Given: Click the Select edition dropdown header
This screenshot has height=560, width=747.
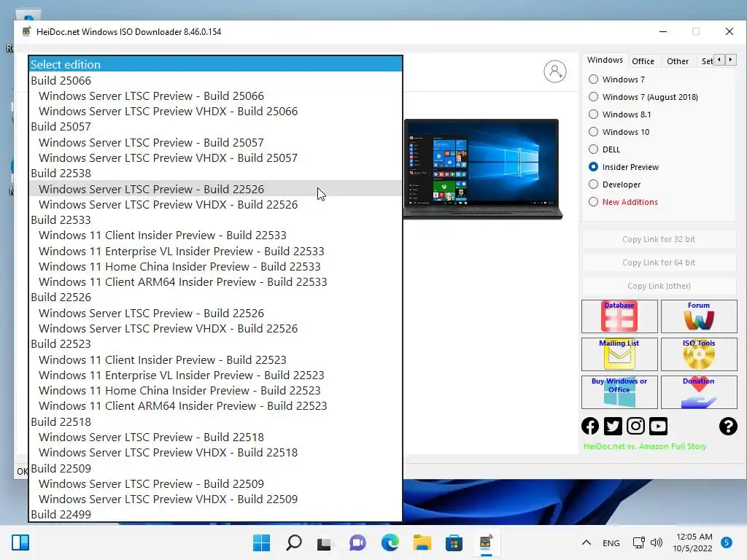Looking at the screenshot, I should [216, 64].
